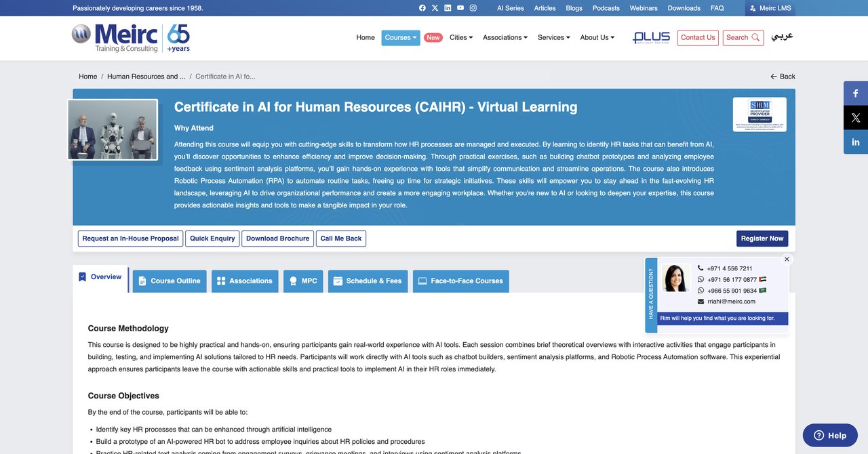
Task: Click the Course Methodology heading
Action: (x=128, y=329)
